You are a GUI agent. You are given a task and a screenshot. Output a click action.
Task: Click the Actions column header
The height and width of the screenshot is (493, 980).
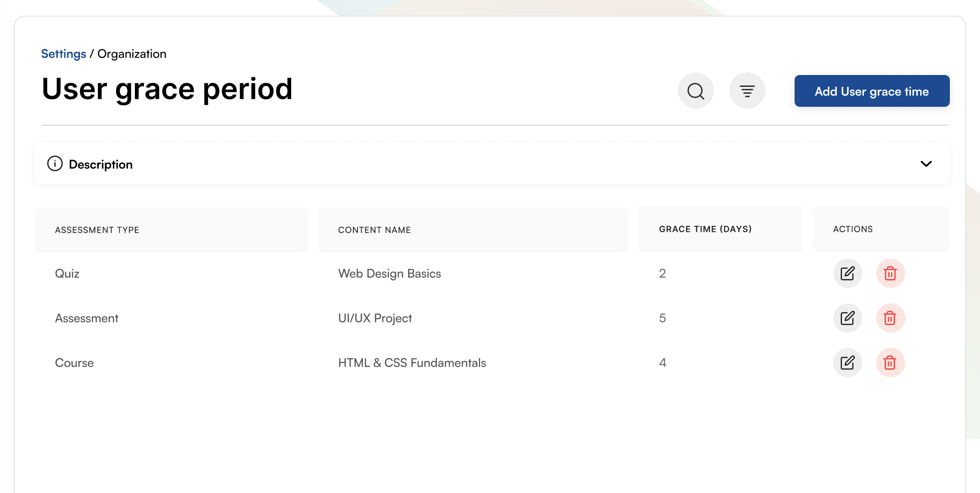click(x=852, y=229)
